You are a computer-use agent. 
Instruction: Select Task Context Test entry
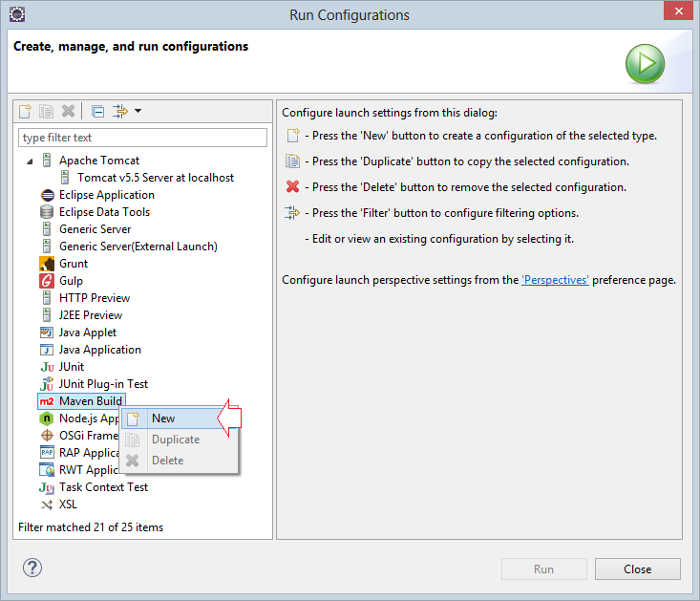pyautogui.click(x=103, y=487)
